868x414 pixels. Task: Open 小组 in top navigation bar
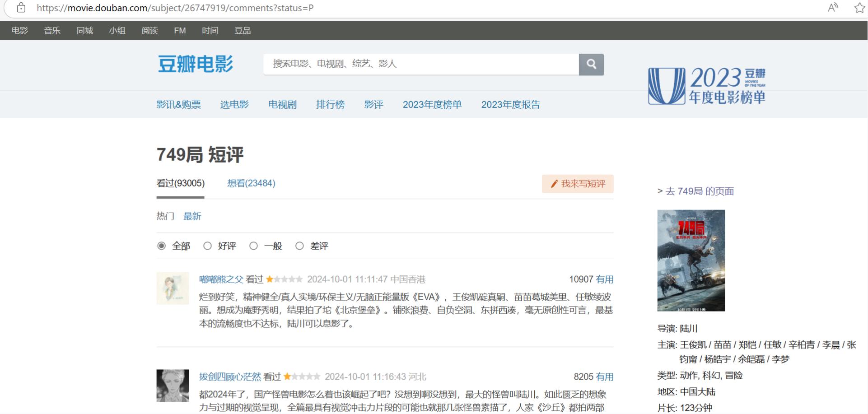(117, 30)
